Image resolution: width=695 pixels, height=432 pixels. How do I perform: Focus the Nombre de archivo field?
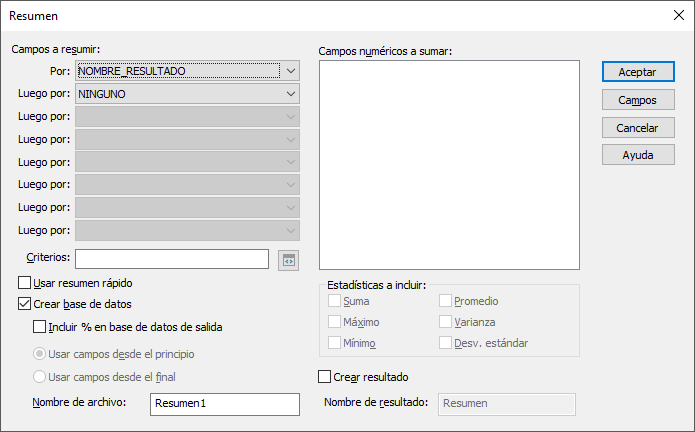pos(224,403)
